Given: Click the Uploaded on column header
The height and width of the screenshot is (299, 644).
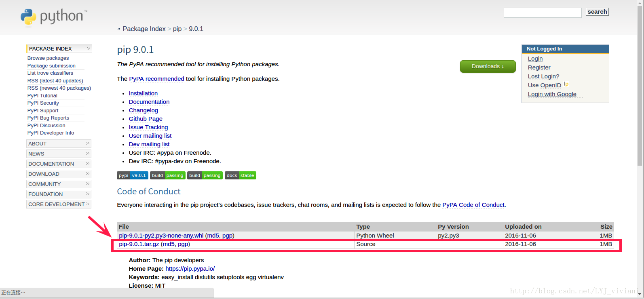Looking at the screenshot, I should (x=523, y=227).
